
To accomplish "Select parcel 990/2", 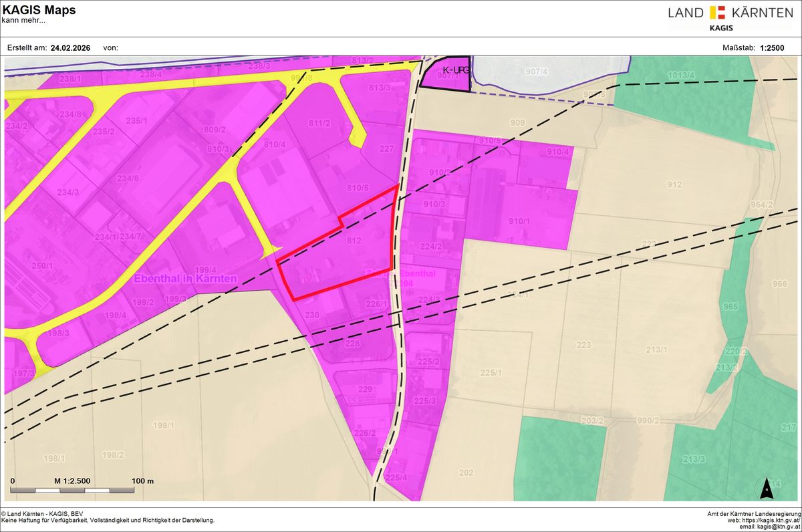I will 648,420.
